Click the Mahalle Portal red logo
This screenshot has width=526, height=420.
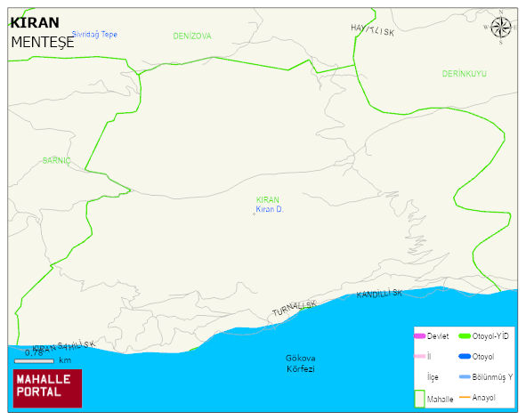47,389
